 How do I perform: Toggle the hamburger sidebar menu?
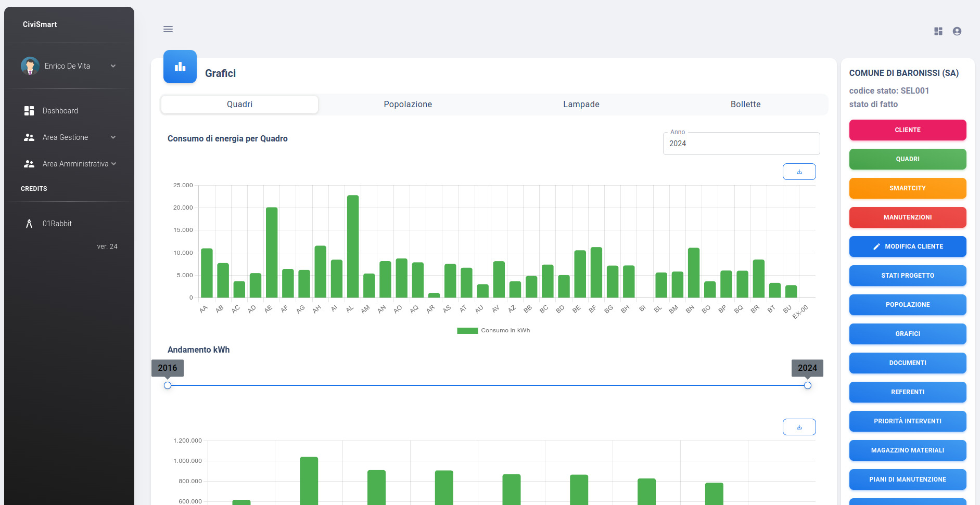pyautogui.click(x=168, y=29)
